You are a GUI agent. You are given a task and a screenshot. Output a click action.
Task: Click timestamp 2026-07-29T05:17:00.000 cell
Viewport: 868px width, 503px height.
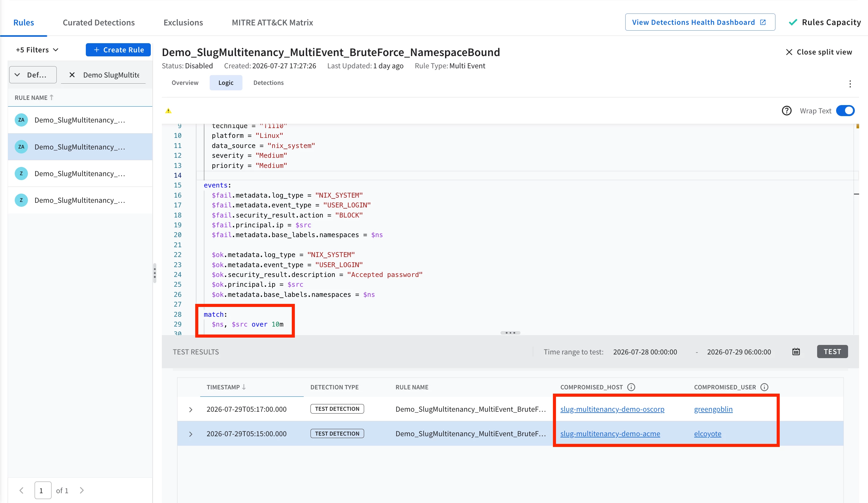246,409
